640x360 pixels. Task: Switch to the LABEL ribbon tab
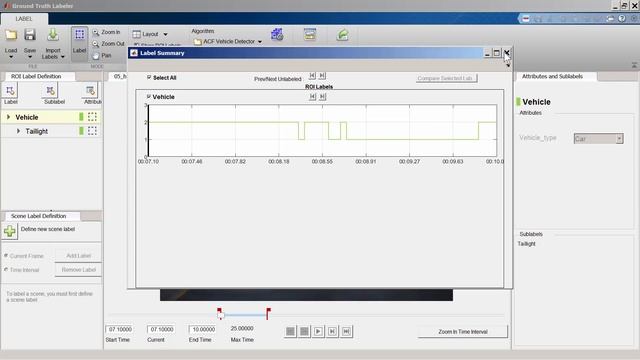click(24, 19)
